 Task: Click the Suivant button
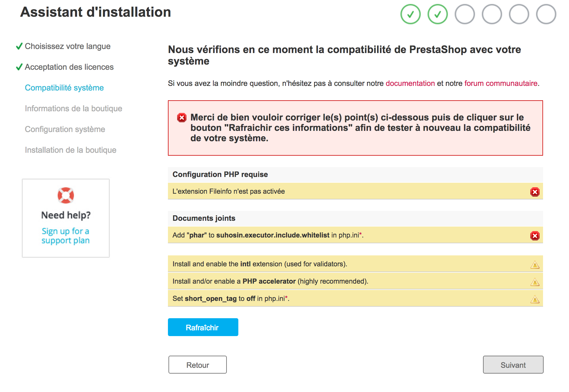(x=513, y=365)
